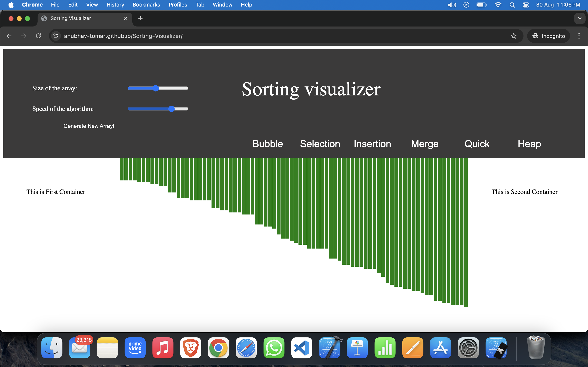Bookmark this page using the star icon
Viewport: 588px width, 367px height.
coord(514,36)
